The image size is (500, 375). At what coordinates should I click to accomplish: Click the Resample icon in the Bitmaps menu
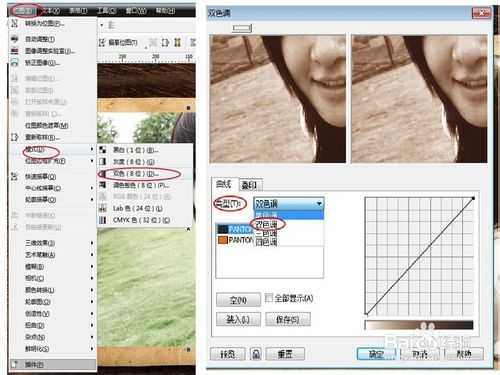click(14, 137)
